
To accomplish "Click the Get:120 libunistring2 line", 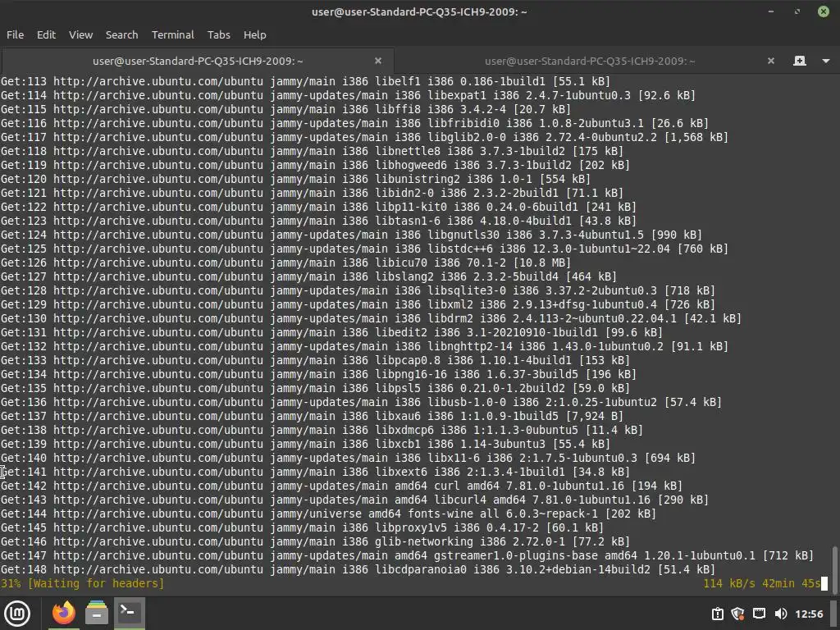I will coord(295,179).
